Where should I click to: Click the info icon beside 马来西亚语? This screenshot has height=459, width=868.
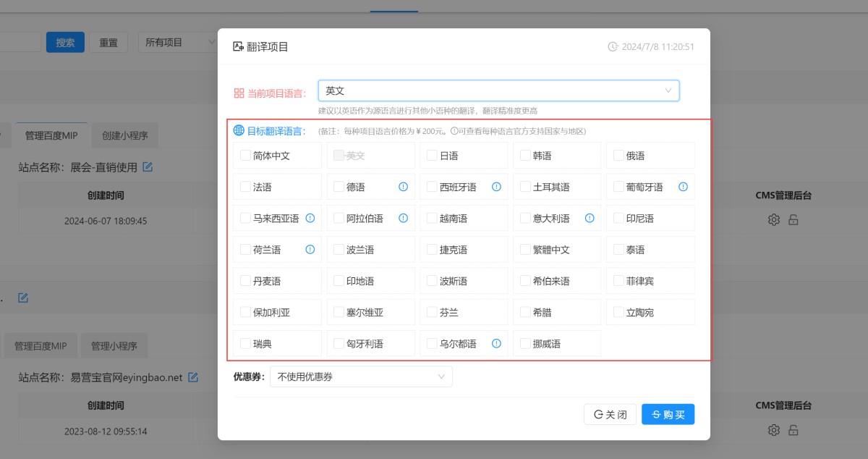(310, 218)
